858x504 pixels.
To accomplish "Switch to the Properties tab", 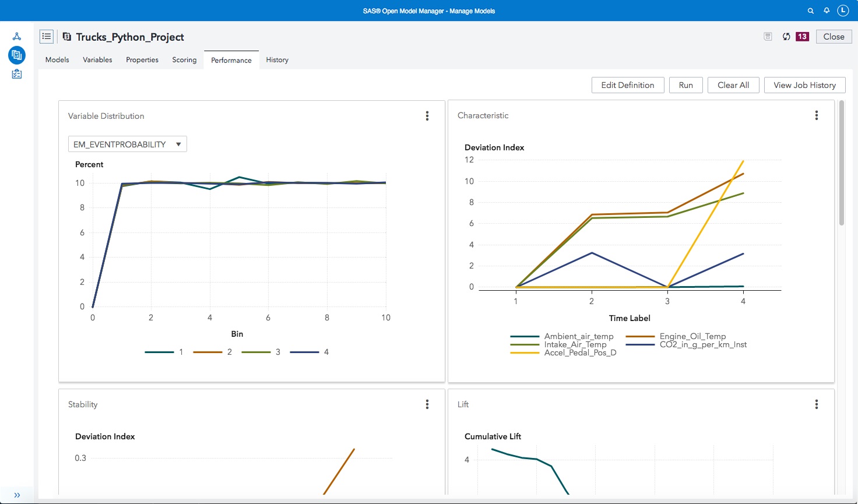I will [x=142, y=60].
